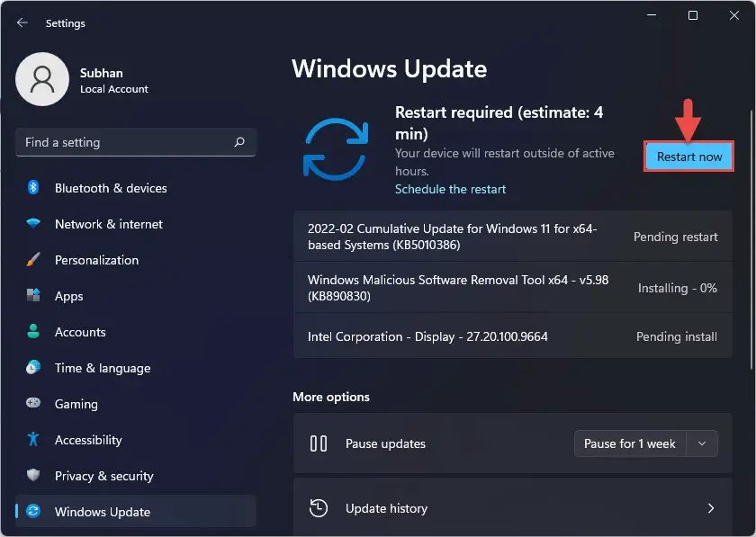Image resolution: width=756 pixels, height=537 pixels.
Task: Click the Windows Update page title
Action: pyautogui.click(x=390, y=69)
